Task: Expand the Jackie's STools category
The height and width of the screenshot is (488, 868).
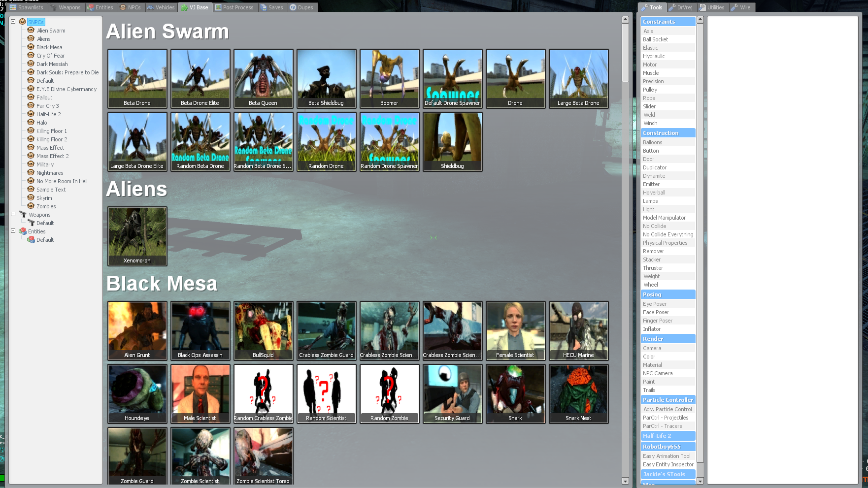Action: point(668,474)
